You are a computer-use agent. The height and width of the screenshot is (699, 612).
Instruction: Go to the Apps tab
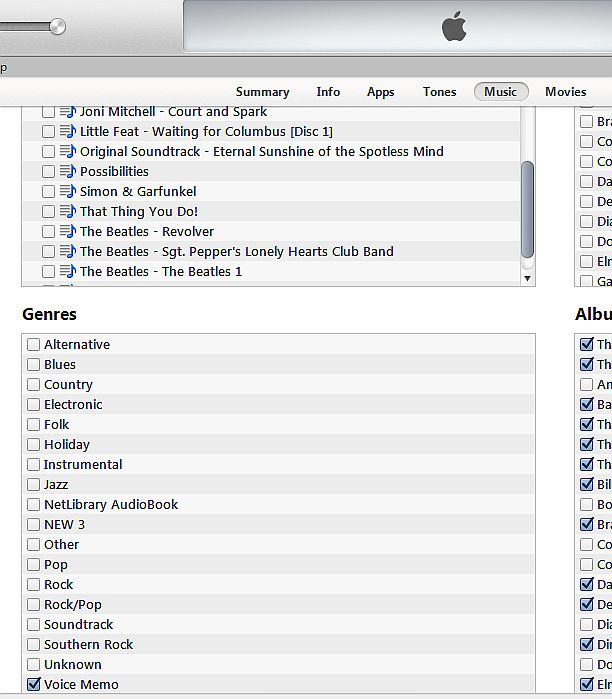[x=381, y=92]
